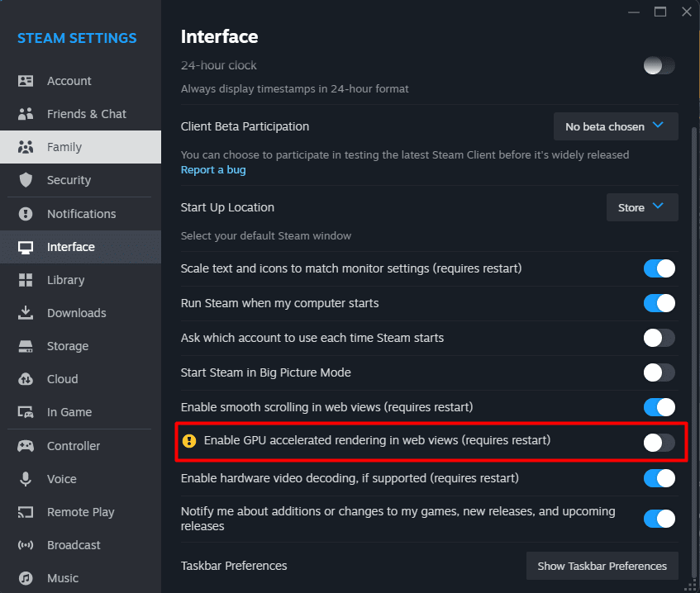The height and width of the screenshot is (593, 700).
Task: Click the warning icon next to GPU rendering
Action: tap(189, 440)
